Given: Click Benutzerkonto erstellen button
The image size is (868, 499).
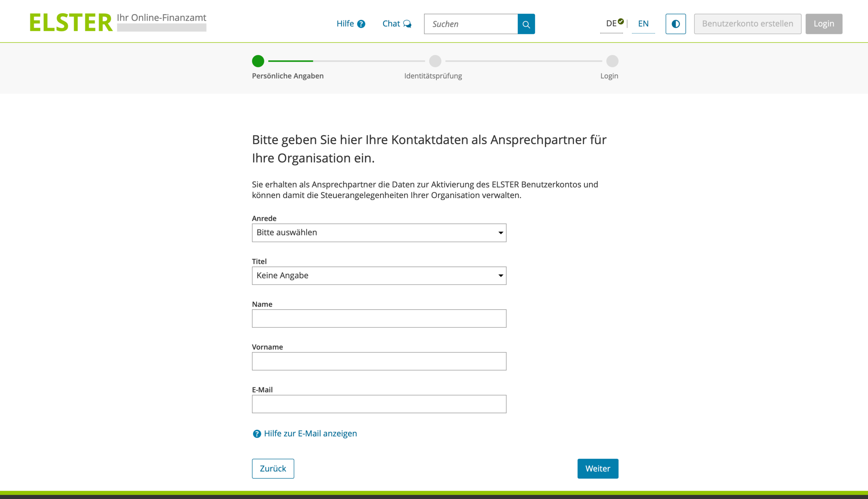Looking at the screenshot, I should pos(747,24).
